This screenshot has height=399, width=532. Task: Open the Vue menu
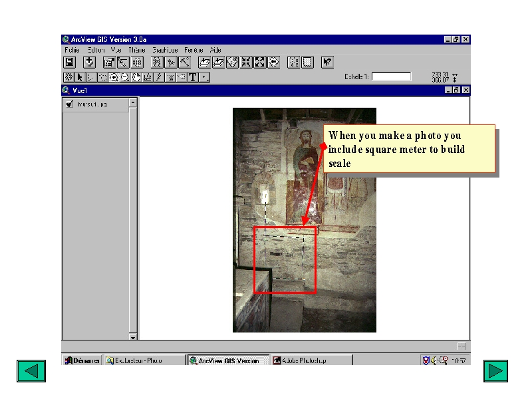tap(116, 51)
